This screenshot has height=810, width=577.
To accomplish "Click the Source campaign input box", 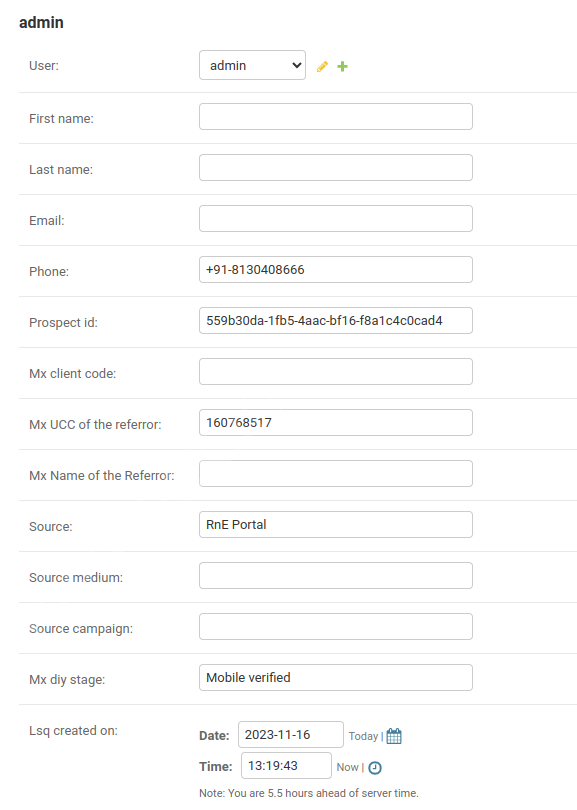I will (336, 627).
